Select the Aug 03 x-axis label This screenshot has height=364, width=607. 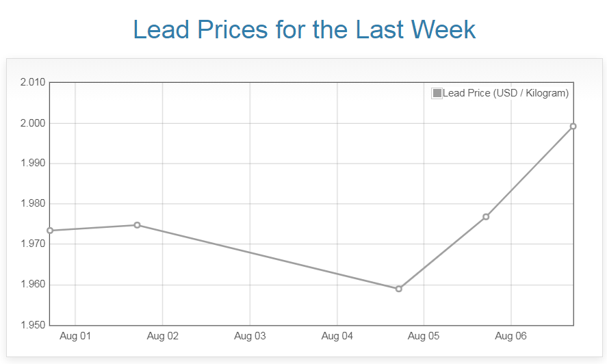tap(250, 337)
